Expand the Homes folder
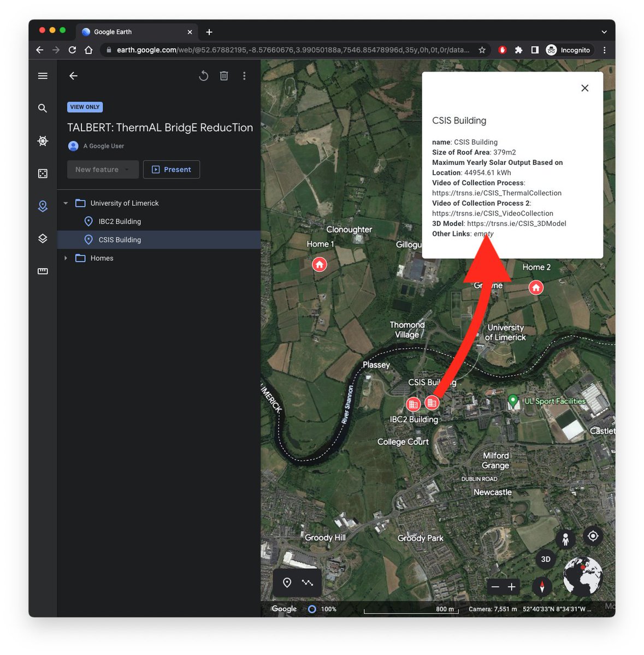Image resolution: width=644 pixels, height=655 pixels. coord(66,258)
